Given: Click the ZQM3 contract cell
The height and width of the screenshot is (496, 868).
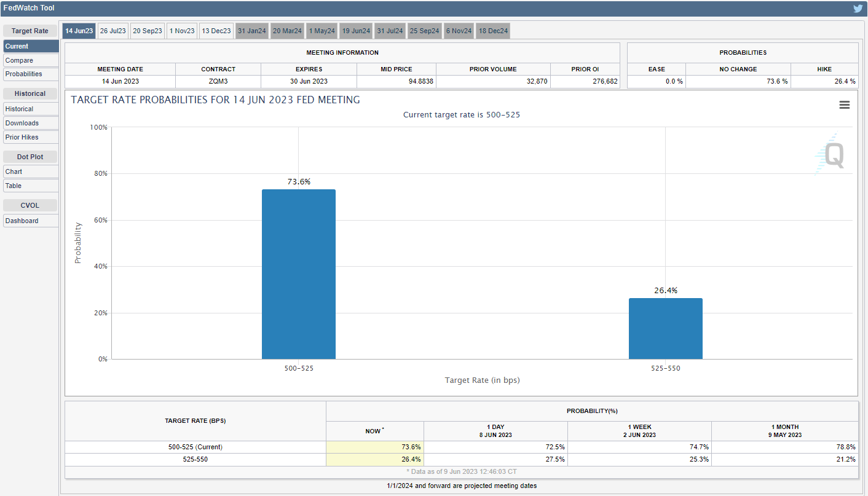Looking at the screenshot, I should tap(218, 81).
